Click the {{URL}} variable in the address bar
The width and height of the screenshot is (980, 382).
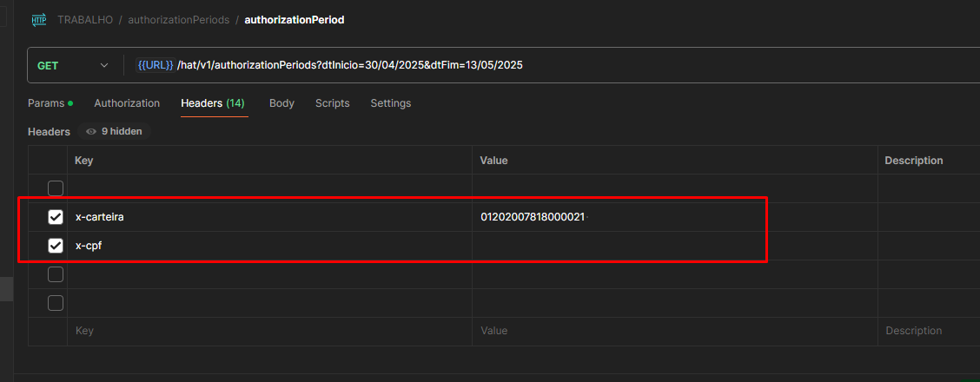coord(156,65)
